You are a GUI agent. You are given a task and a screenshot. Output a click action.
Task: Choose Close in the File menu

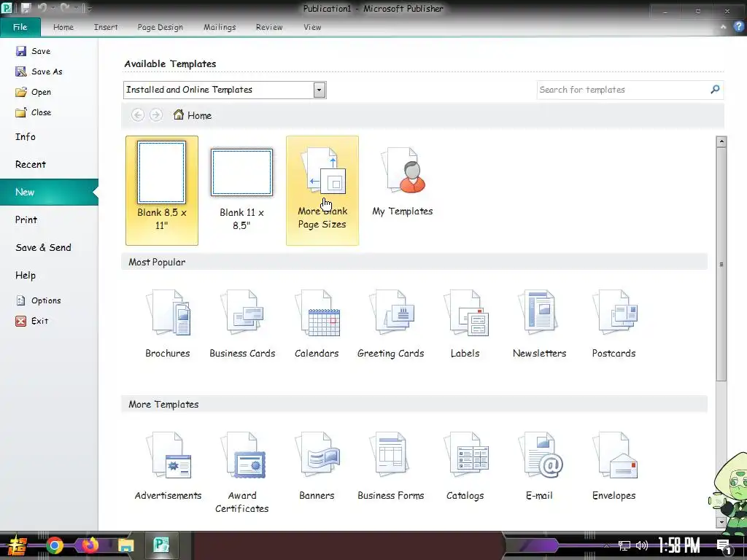(34, 112)
